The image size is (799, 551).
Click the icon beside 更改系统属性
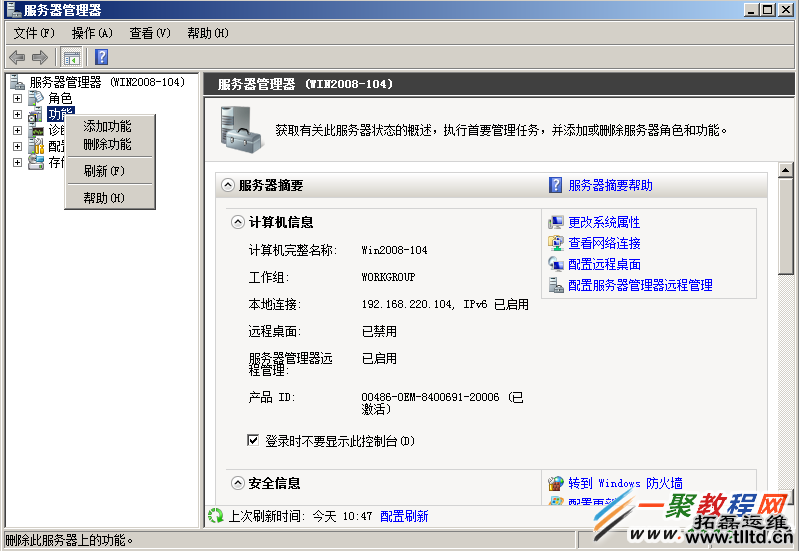(556, 222)
